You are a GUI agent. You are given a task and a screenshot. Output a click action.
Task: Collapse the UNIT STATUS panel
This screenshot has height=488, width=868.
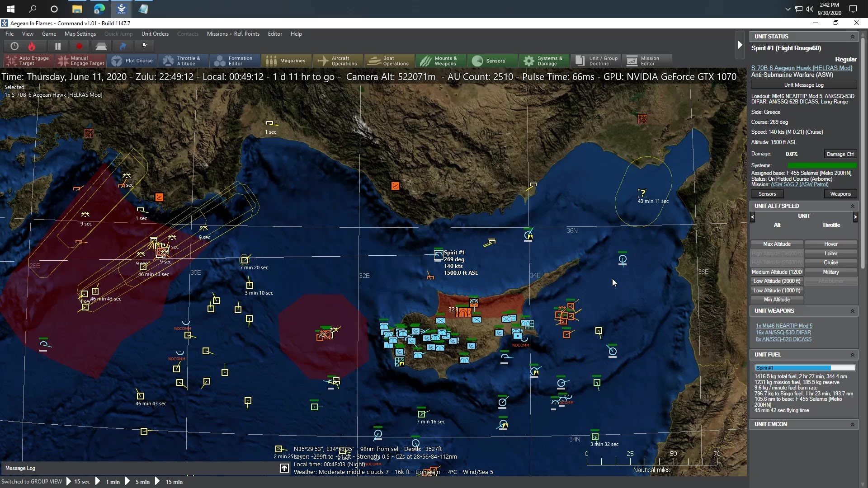pos(853,37)
